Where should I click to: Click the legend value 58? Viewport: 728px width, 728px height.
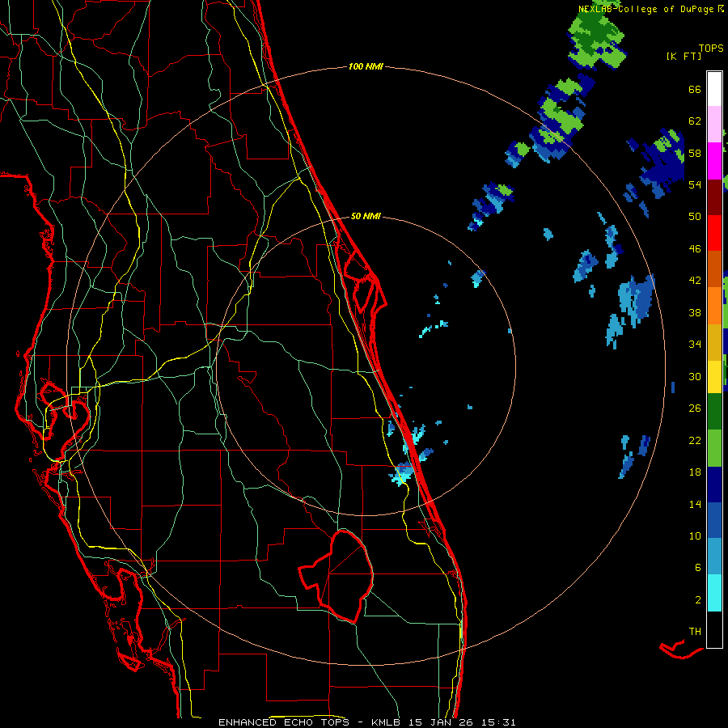(x=695, y=153)
